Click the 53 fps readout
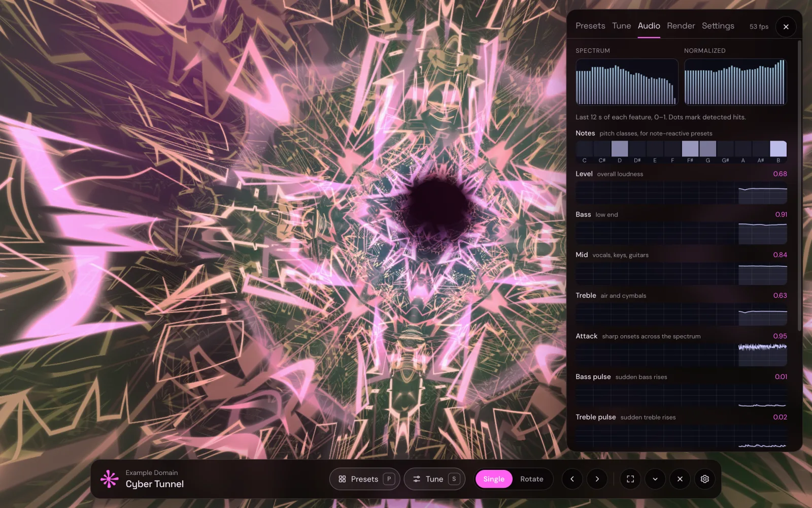812x508 pixels. click(759, 26)
